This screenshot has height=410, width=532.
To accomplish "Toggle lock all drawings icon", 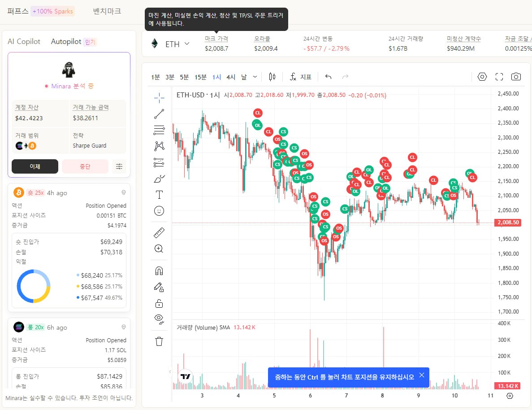I will click(159, 303).
